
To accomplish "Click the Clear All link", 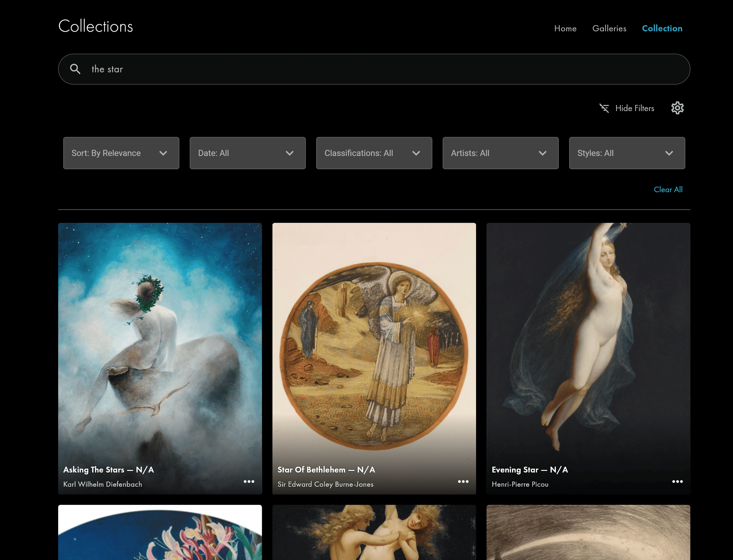I will click(x=668, y=189).
